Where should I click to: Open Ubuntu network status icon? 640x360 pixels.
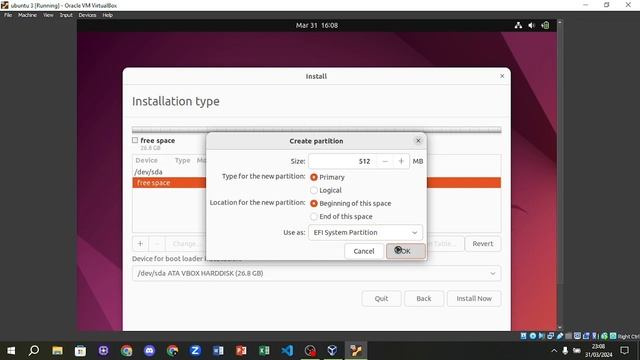(x=518, y=25)
